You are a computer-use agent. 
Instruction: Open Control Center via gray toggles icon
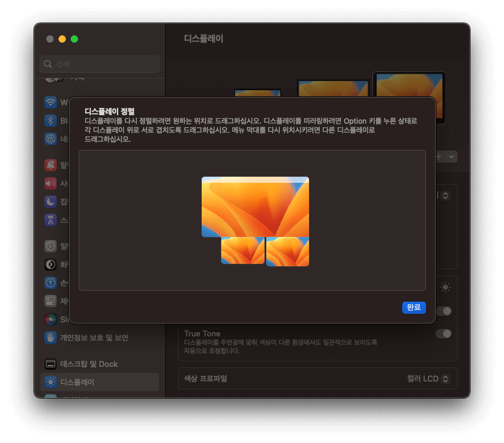(51, 301)
